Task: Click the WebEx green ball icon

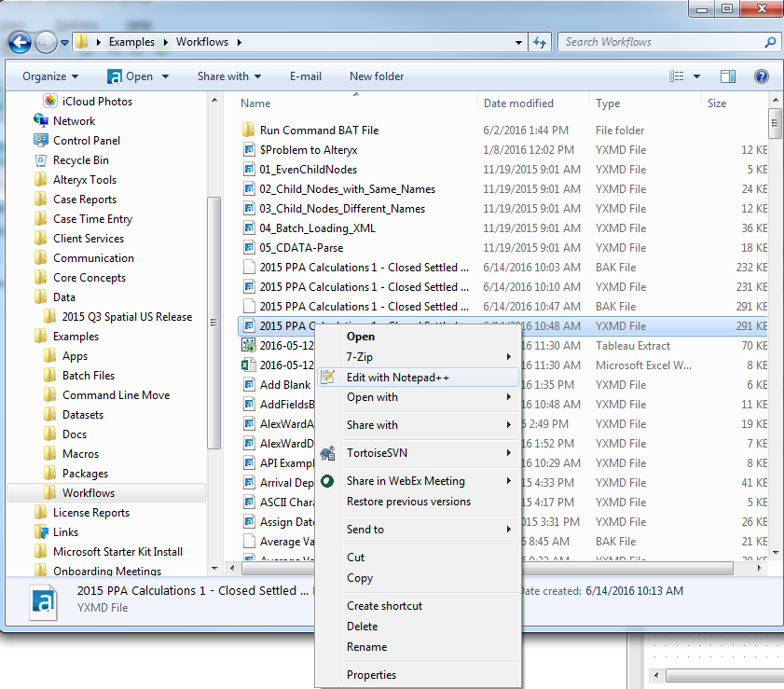Action: pyautogui.click(x=327, y=481)
